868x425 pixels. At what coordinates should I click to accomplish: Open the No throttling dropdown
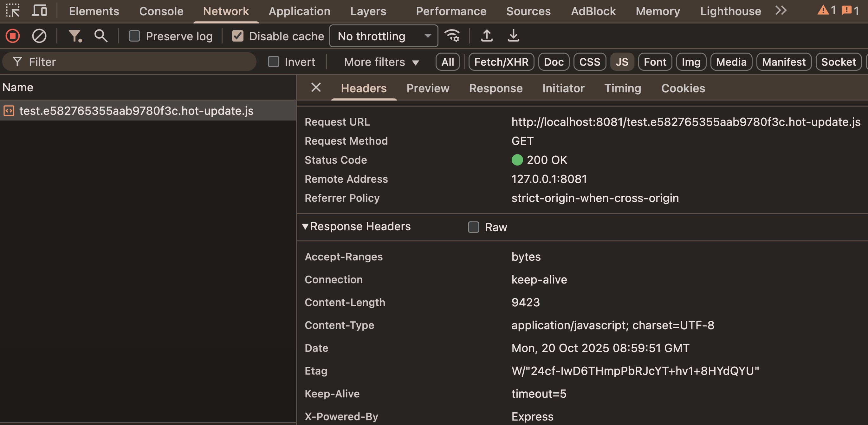pos(384,36)
